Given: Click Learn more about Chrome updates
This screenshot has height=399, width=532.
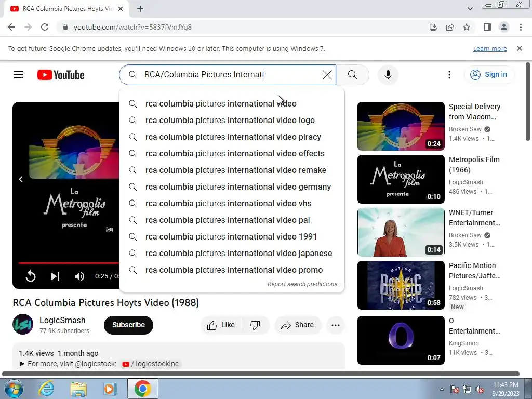Looking at the screenshot, I should click(490, 48).
